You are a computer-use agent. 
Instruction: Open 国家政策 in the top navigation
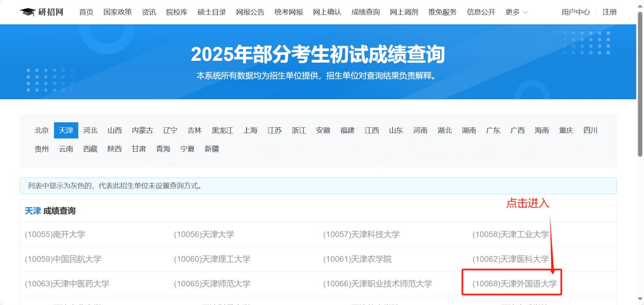118,12
